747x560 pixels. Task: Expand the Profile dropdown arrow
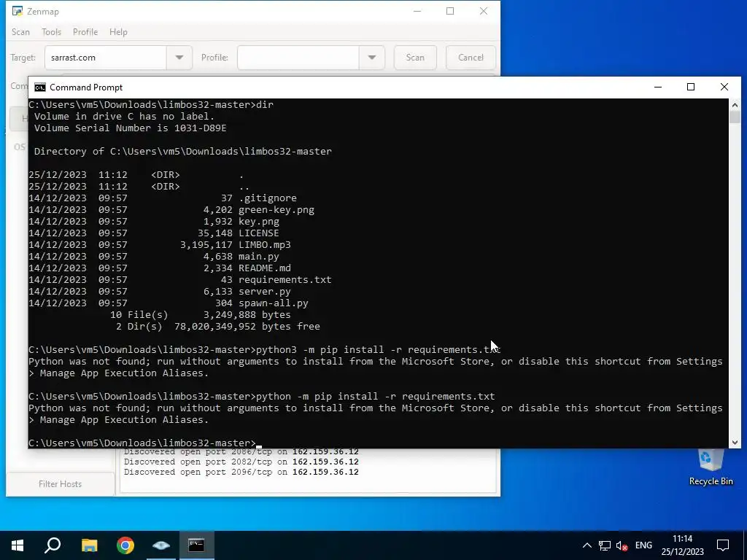(x=371, y=58)
